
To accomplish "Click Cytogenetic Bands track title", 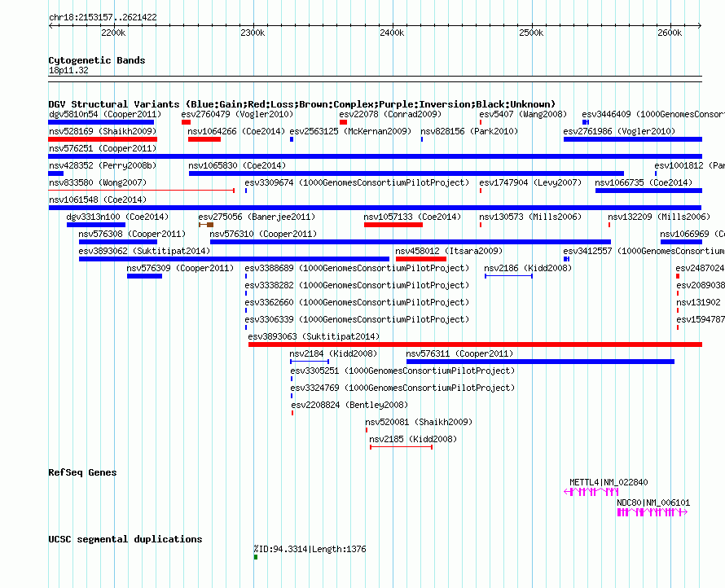I will point(97,60).
